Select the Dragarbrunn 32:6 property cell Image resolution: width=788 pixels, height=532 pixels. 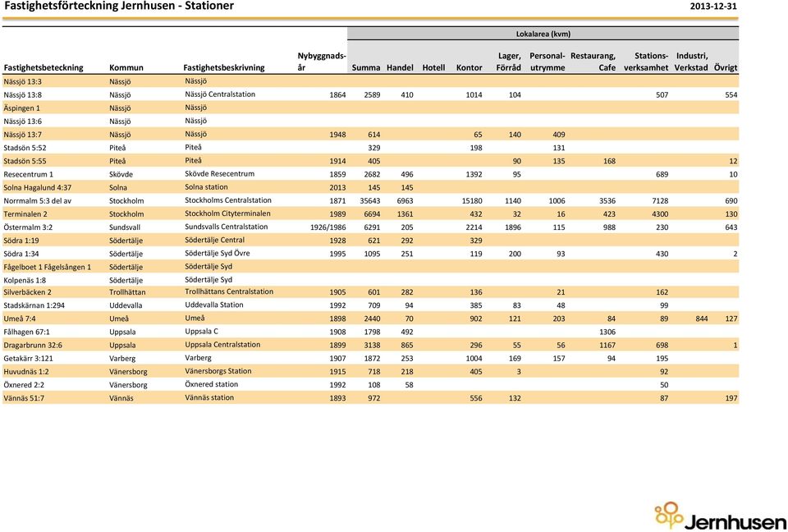point(33,346)
